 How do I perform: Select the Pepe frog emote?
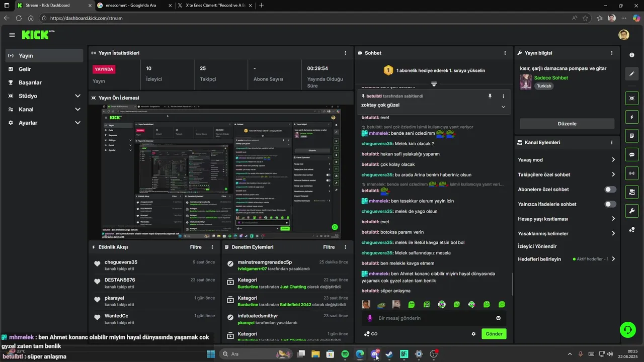click(x=381, y=304)
